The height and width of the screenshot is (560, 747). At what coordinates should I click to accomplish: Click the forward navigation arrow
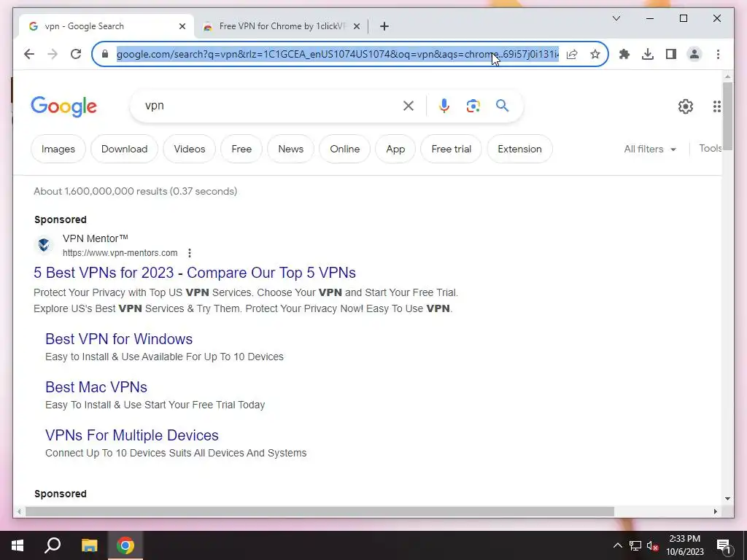point(53,54)
